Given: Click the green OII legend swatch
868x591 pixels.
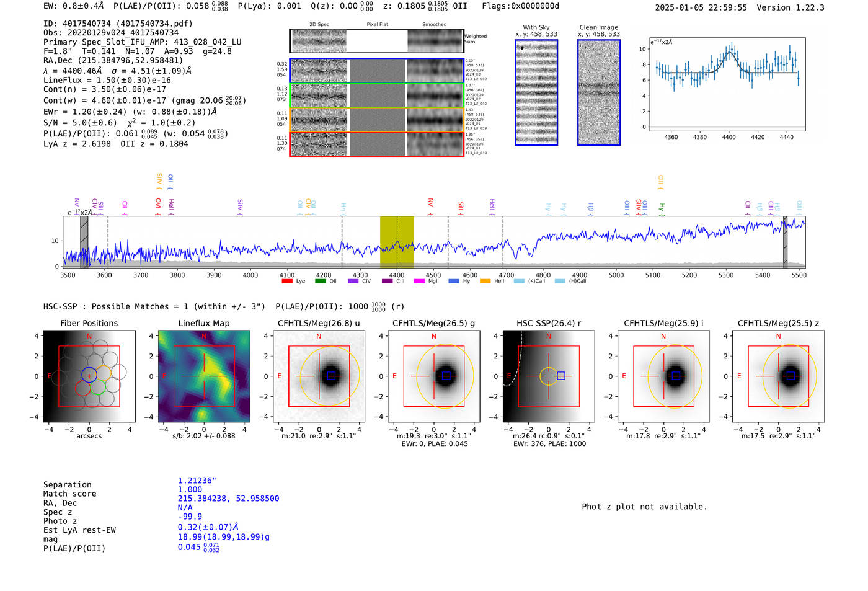Looking at the screenshot, I should point(320,282).
